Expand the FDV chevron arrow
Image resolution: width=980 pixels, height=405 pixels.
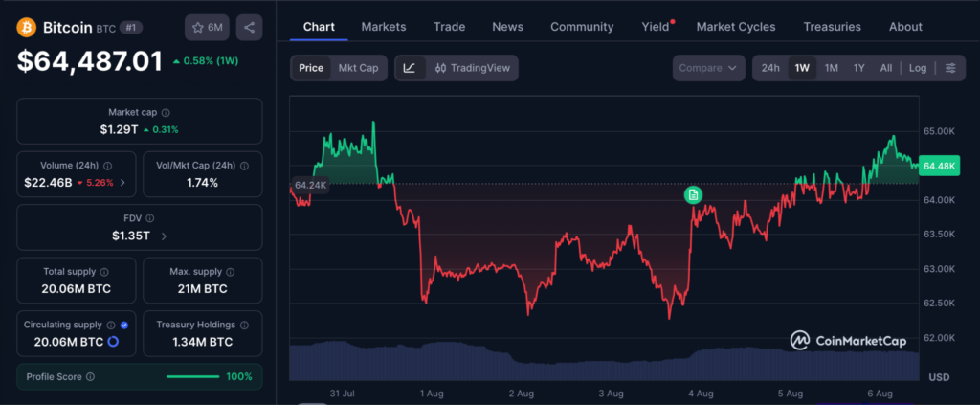164,236
